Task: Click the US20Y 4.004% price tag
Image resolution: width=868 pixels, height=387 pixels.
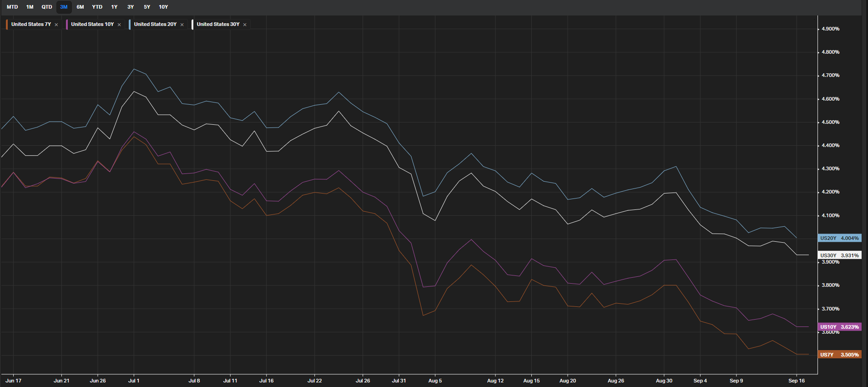Action: tap(839, 238)
